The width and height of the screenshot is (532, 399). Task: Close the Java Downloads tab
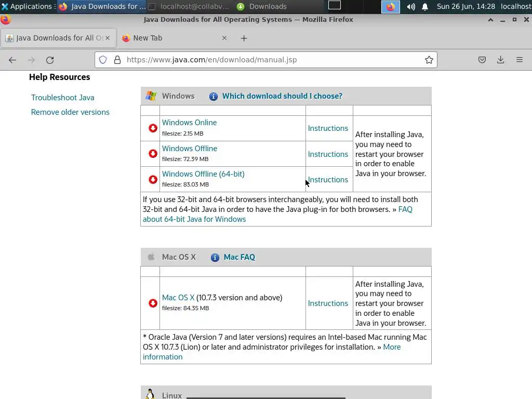pyautogui.click(x=108, y=38)
